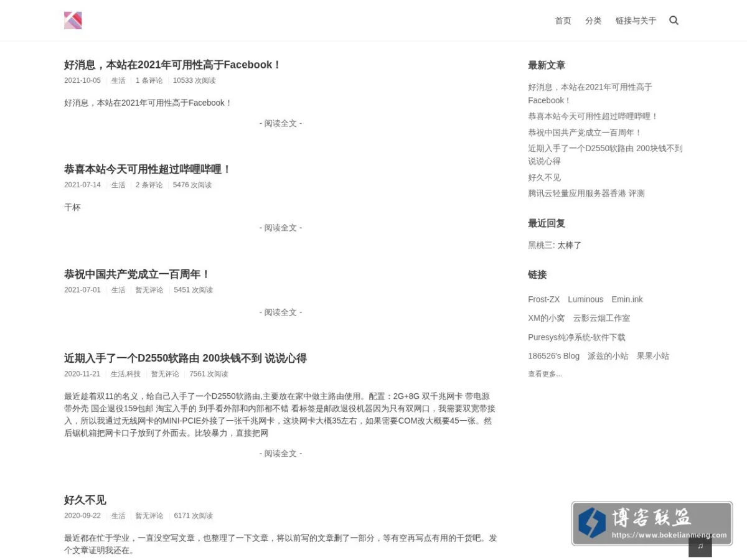Open post title 近期入手了一个D2550软路由
747x560 pixels.
tap(186, 358)
